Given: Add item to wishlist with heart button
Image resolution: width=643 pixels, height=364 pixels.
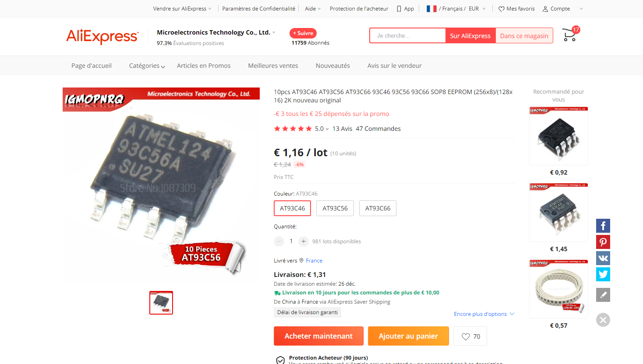Looking at the screenshot, I should [470, 336].
